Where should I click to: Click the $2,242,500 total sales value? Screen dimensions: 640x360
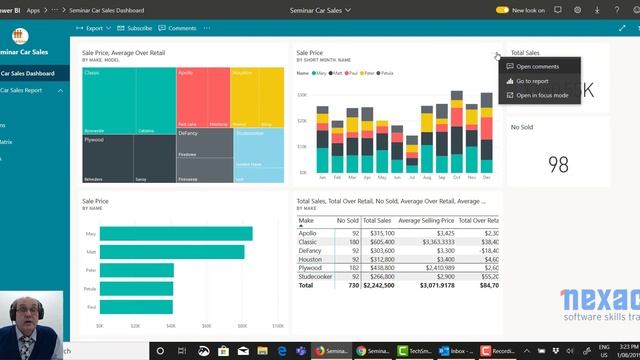coord(379,285)
